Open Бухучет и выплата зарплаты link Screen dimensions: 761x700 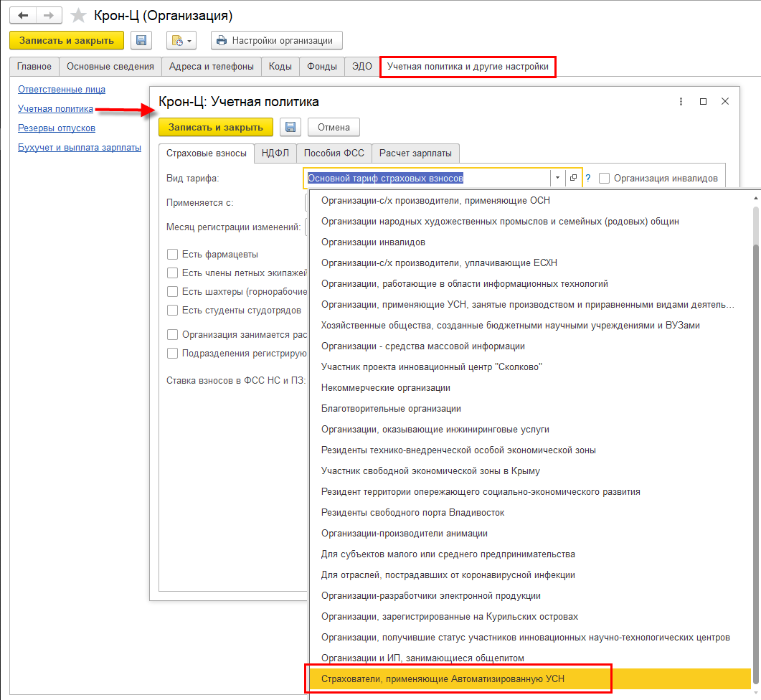80,148
